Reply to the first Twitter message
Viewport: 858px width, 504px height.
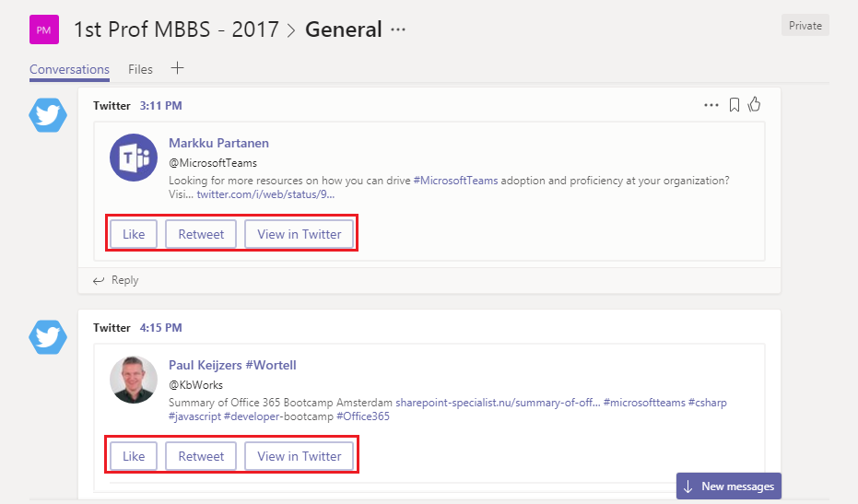[116, 280]
